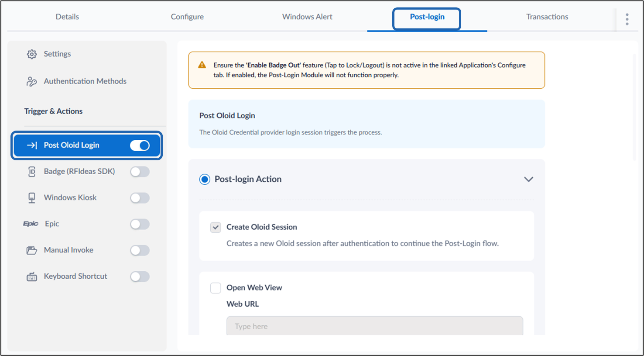Switch to the Details tab
This screenshot has width=644, height=356.
pyautogui.click(x=67, y=17)
